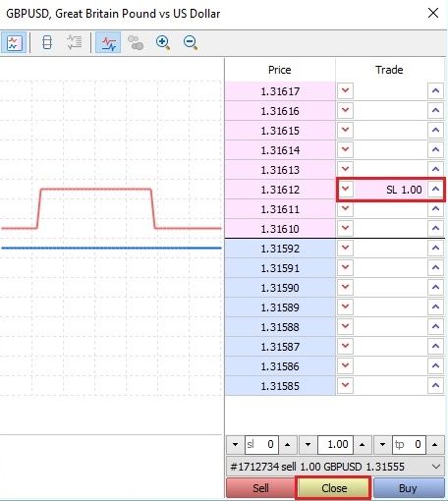
Task: Click blue up chevron at price 1.31591
Action: (x=435, y=267)
